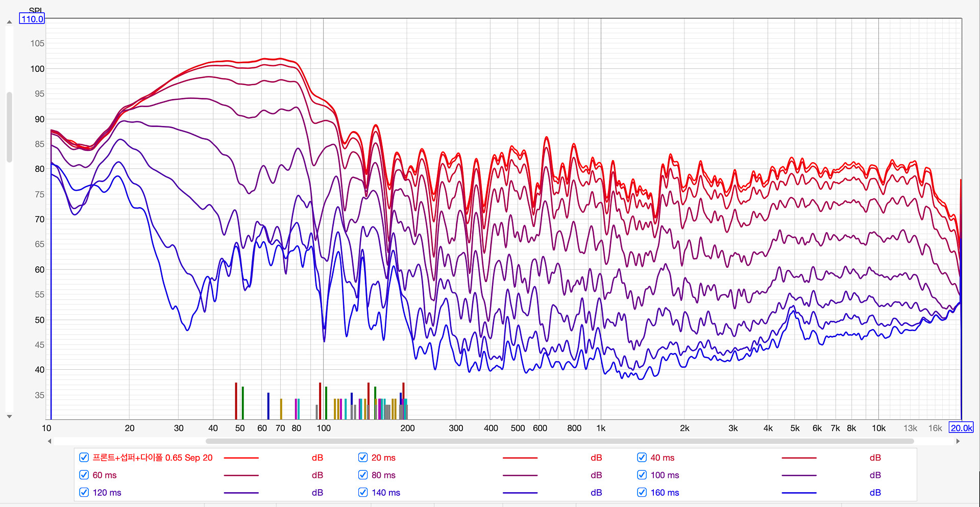This screenshot has width=980, height=507.
Task: Uncheck the 160 ms trace checkbox
Action: pos(642,492)
